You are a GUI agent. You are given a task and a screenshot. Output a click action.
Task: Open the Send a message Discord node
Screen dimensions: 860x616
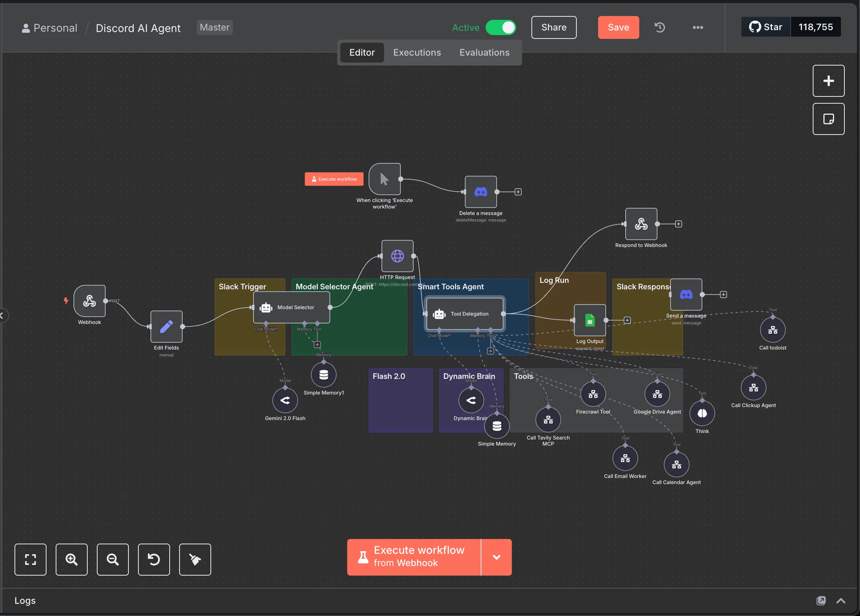(687, 295)
